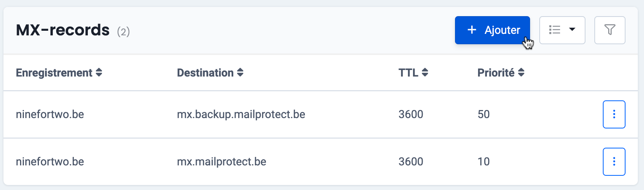Sort by Priorité column arrows
Screen dimensions: 644x190
pos(521,73)
